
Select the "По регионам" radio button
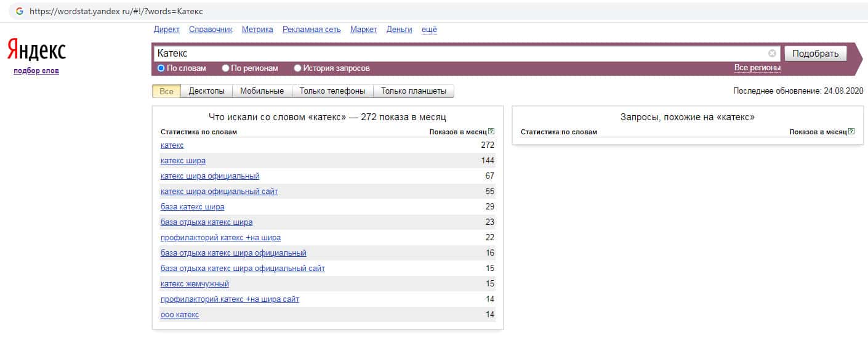[x=226, y=68]
